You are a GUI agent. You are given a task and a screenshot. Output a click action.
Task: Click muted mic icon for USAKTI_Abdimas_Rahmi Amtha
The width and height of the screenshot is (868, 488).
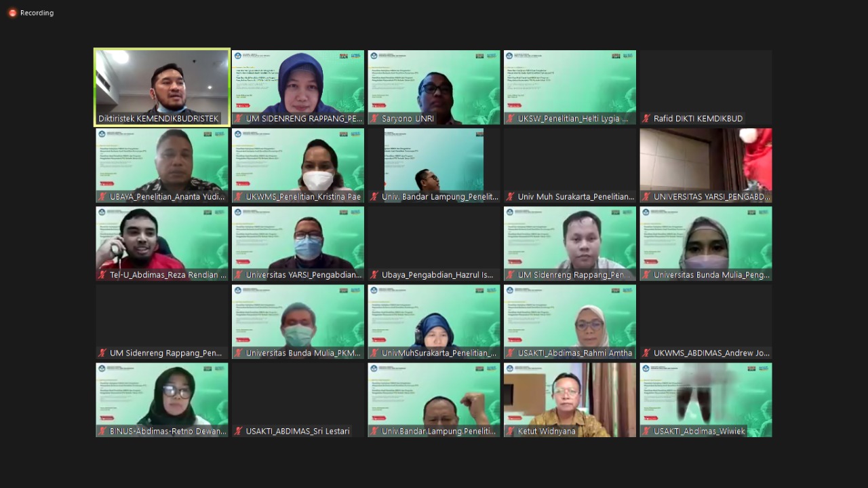pos(510,354)
